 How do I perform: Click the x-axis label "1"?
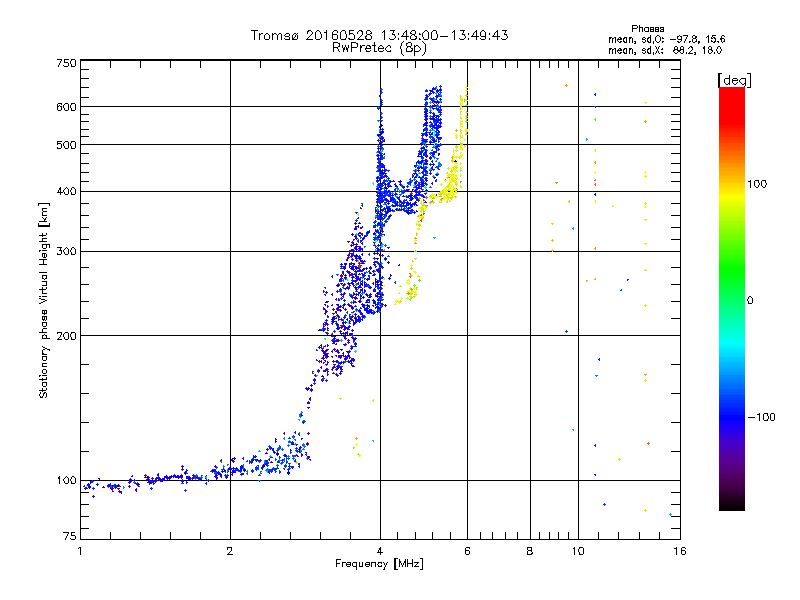pyautogui.click(x=80, y=551)
